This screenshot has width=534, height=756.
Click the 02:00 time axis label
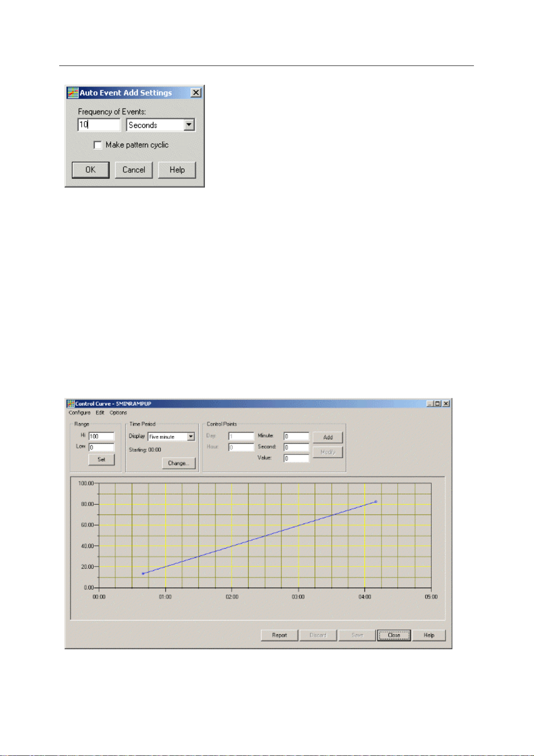point(232,597)
